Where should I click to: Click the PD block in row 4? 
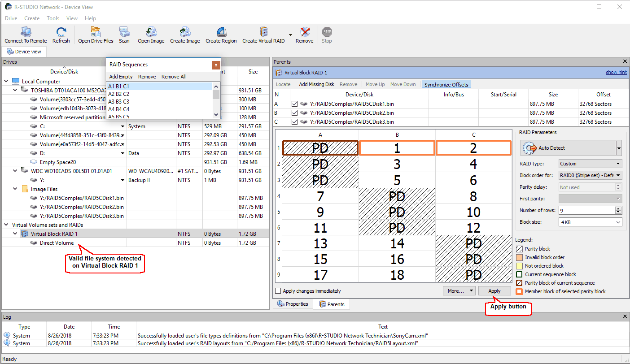[397, 196]
